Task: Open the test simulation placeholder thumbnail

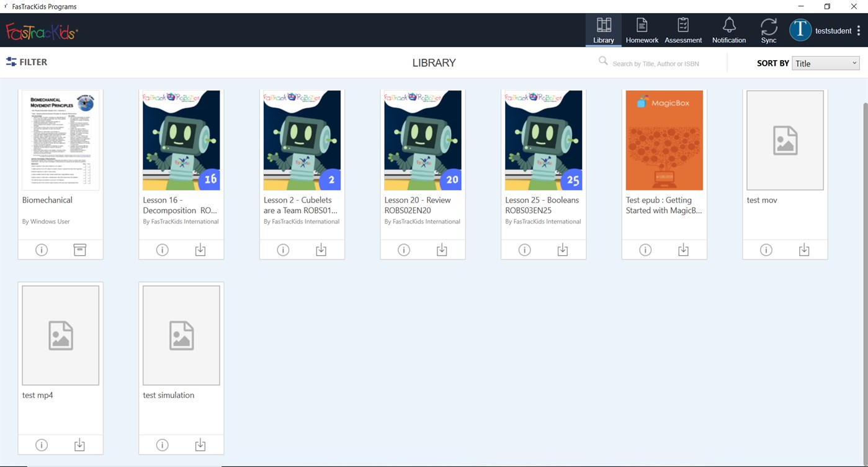Action: tap(181, 335)
